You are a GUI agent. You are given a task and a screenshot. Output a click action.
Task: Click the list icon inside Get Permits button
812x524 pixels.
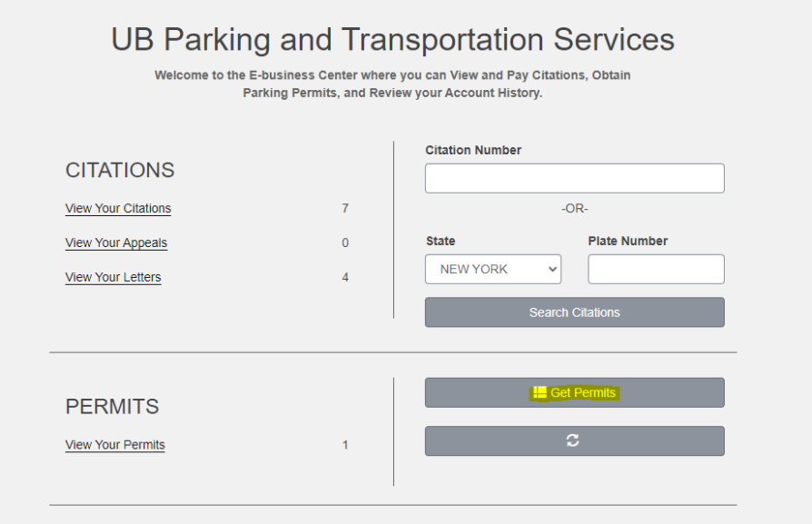tap(540, 392)
